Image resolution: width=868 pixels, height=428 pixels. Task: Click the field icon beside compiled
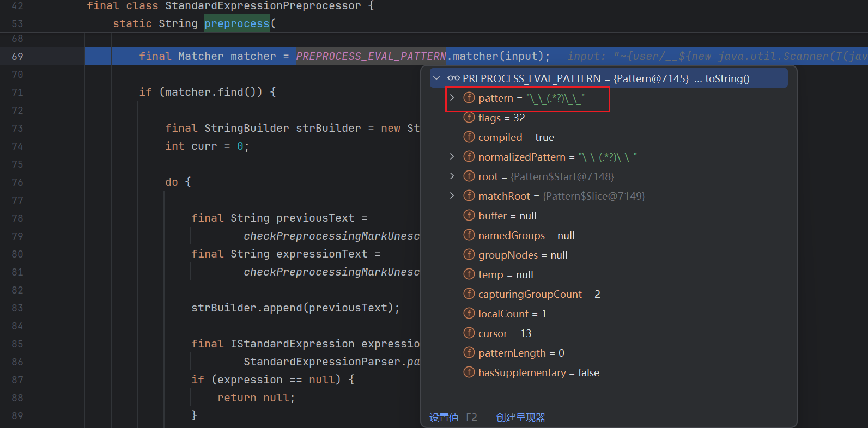pyautogui.click(x=469, y=137)
